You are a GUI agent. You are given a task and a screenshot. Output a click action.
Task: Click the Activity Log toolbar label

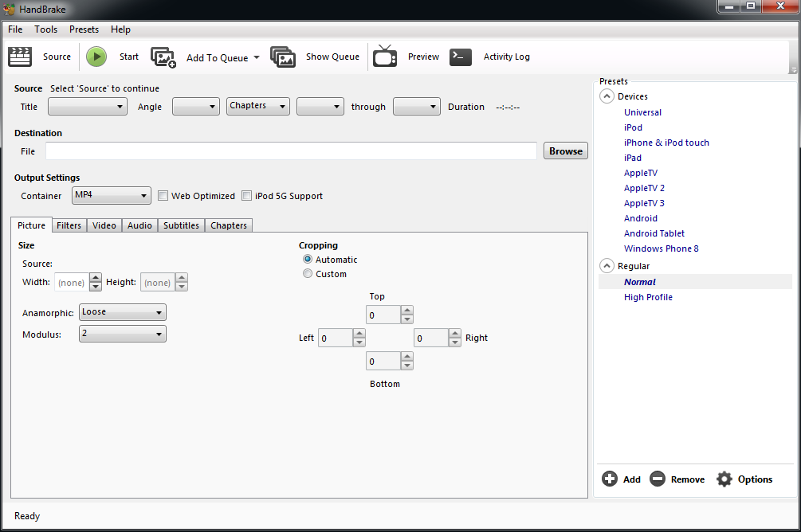(507, 57)
